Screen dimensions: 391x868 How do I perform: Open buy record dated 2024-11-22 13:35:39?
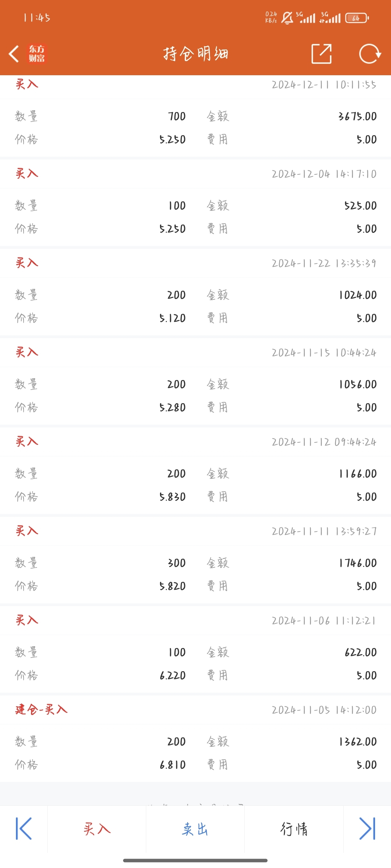coord(195,292)
